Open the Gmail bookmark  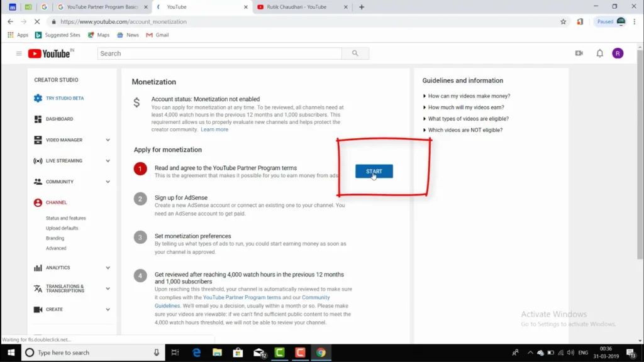pyautogui.click(x=157, y=35)
